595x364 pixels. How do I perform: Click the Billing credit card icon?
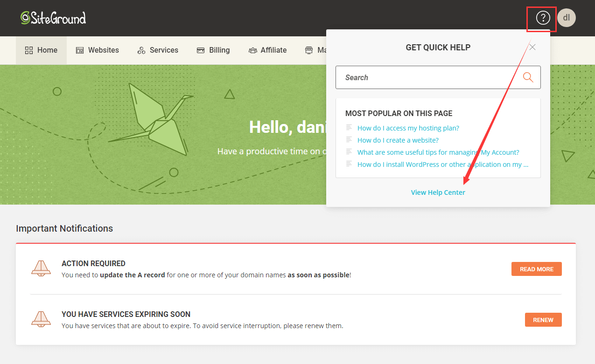[x=200, y=50]
